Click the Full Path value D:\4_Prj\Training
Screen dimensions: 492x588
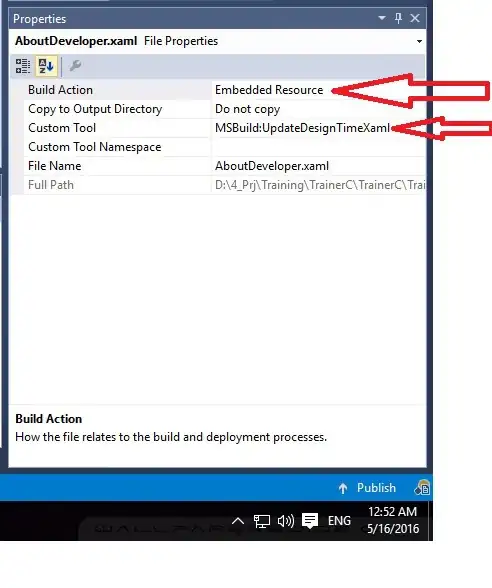tap(320, 185)
